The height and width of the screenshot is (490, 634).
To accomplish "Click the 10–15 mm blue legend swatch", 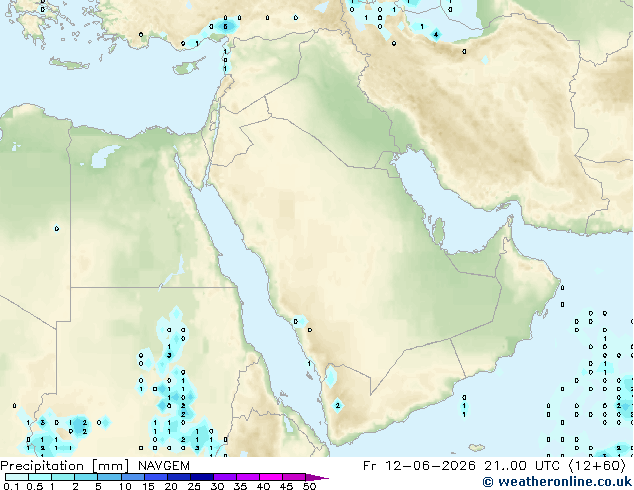I will tap(133, 477).
